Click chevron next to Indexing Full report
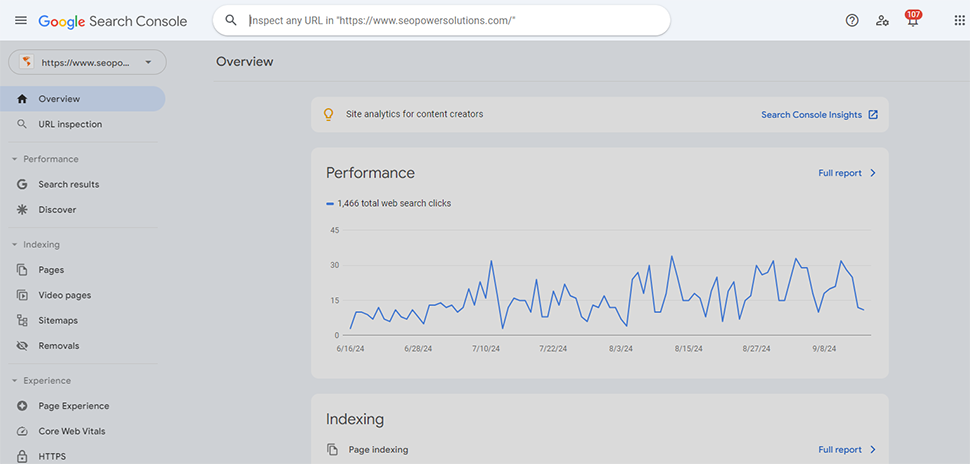This screenshot has width=970, height=464. pyautogui.click(x=873, y=450)
